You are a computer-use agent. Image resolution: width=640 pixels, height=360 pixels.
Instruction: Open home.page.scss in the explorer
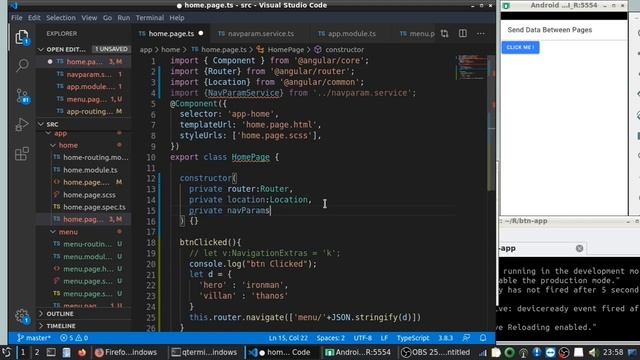click(89, 195)
